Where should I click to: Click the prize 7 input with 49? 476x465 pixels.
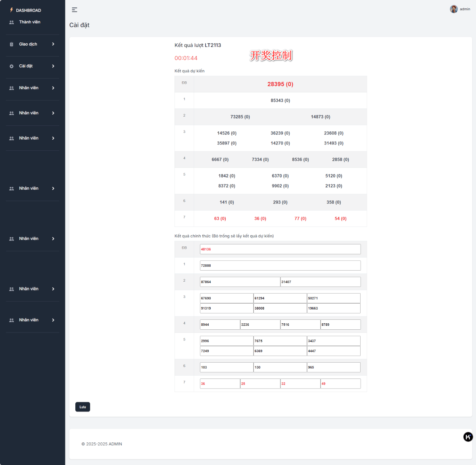pyautogui.click(x=340, y=384)
